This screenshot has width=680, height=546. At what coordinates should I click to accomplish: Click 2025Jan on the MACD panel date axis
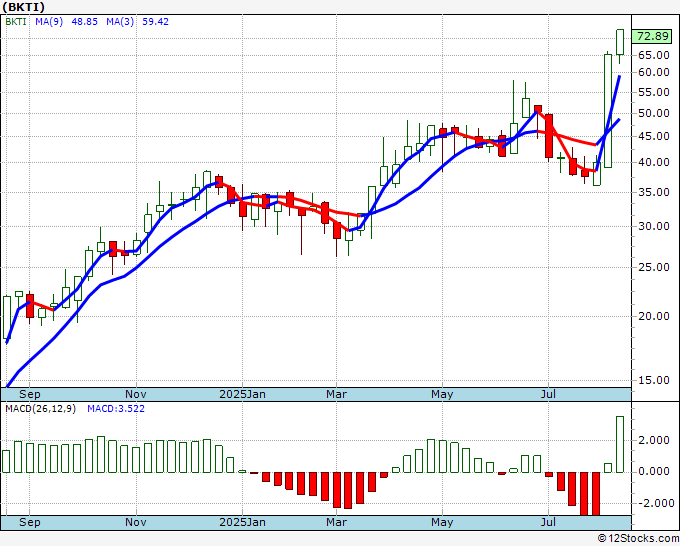pyautogui.click(x=242, y=522)
